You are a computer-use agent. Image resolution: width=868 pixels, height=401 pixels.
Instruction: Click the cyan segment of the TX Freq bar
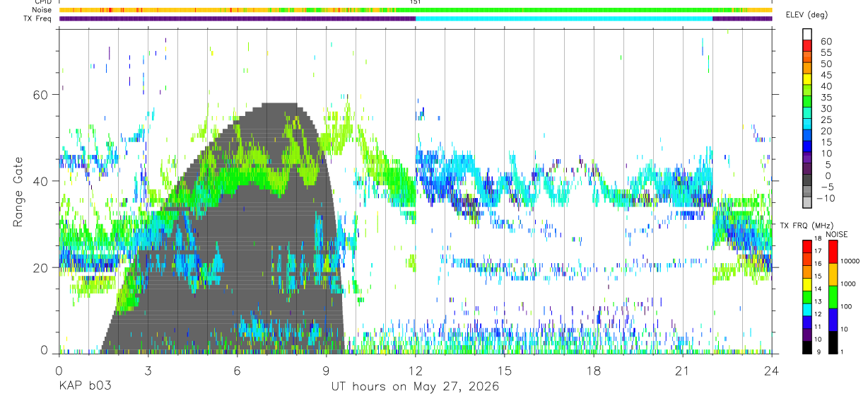564,18
